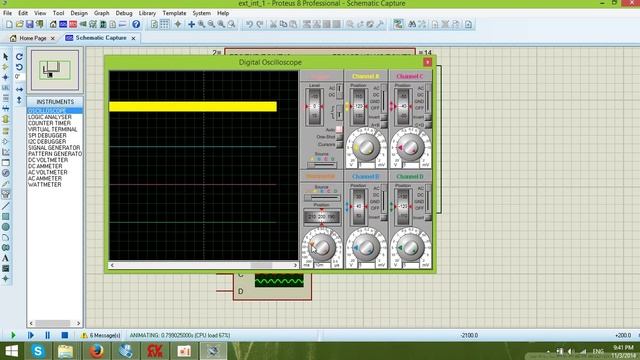Close the Digital Oscilloscope window

pos(427,62)
